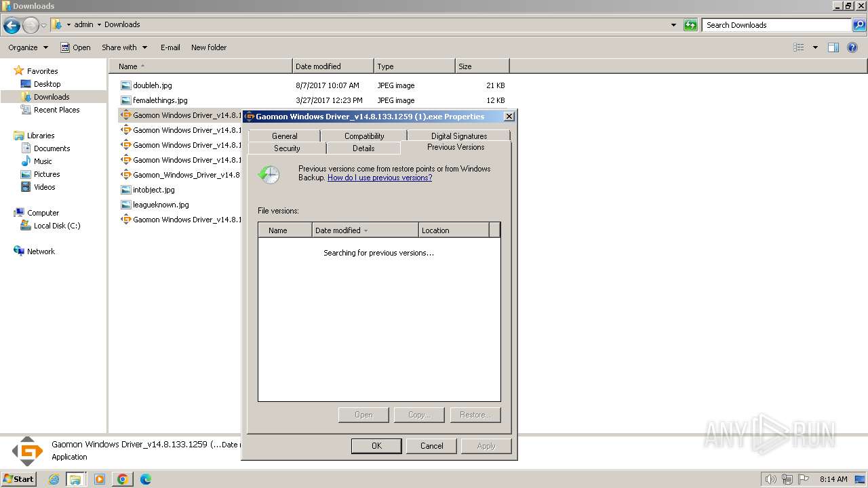Select Pictures library
The width and height of the screenshot is (868, 488).
[x=47, y=174]
